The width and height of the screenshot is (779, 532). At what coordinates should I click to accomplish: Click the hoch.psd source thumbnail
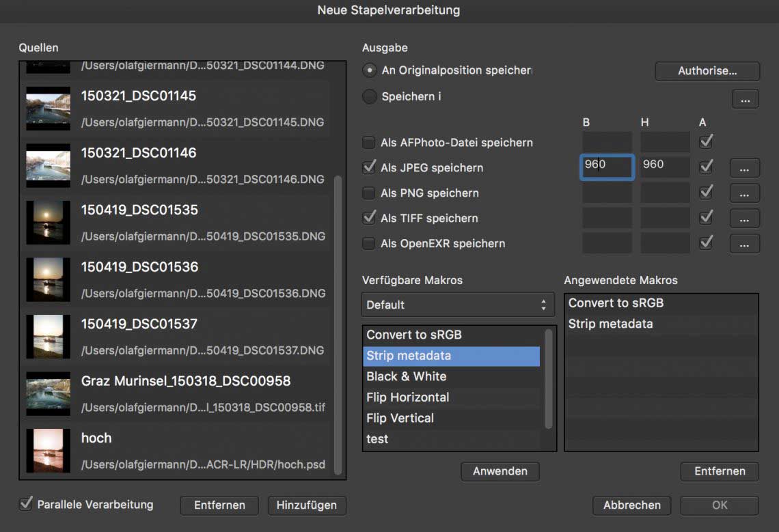[48, 451]
